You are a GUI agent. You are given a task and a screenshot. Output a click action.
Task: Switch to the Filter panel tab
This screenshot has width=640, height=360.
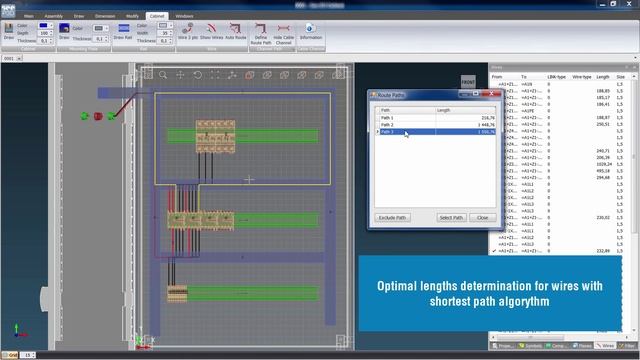point(627,346)
